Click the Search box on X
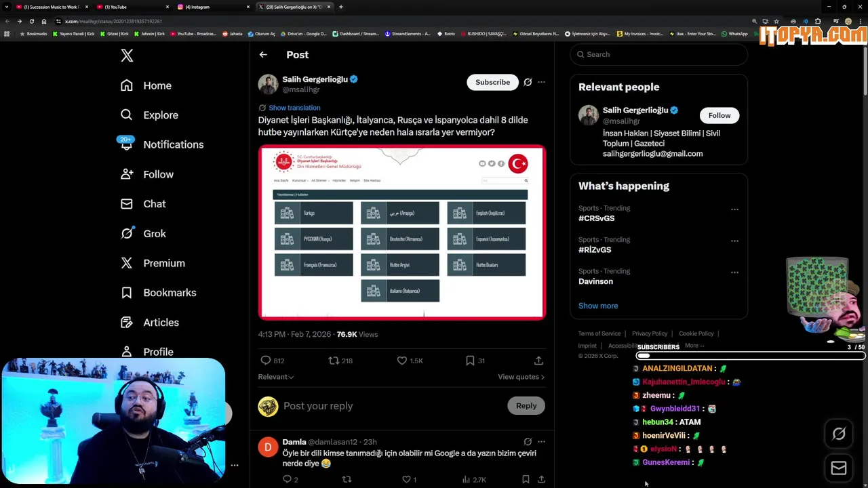The height and width of the screenshot is (488, 868). click(x=658, y=54)
